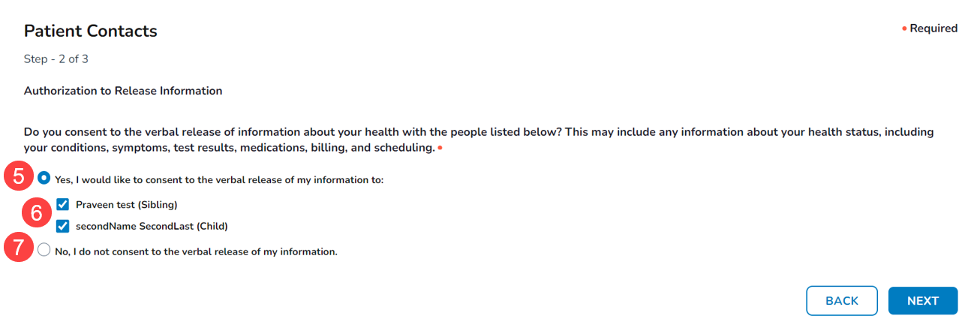Select the No consent radio button
Screen dimensions: 980x325
44,251
